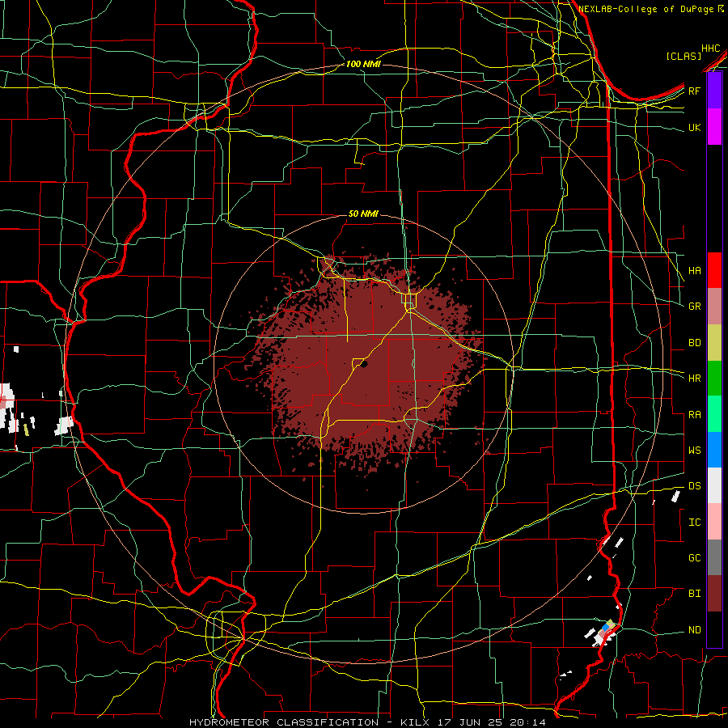
Task: Click the '100 NMI' range ring label
Action: pos(363,64)
